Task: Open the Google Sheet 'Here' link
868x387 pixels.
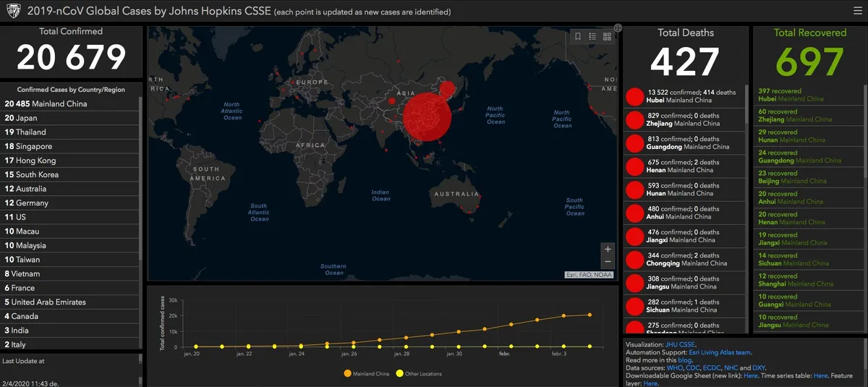Action: click(751, 376)
